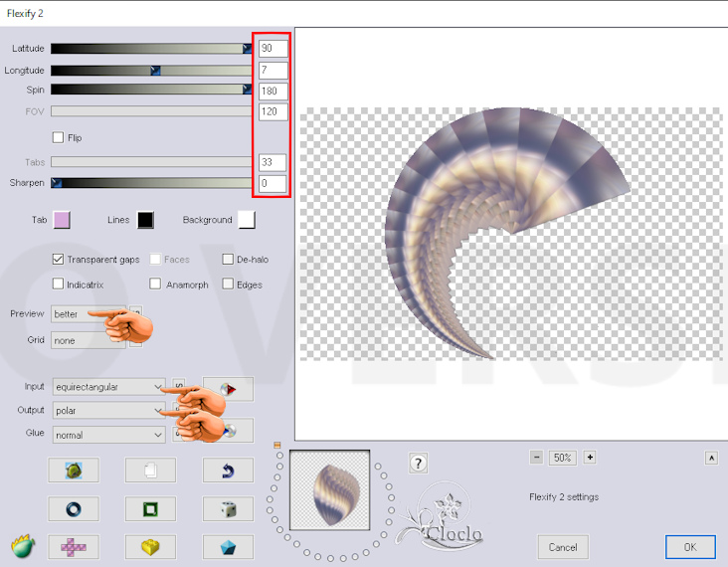The width and height of the screenshot is (728, 567).
Task: Click the OK button
Action: (x=689, y=546)
